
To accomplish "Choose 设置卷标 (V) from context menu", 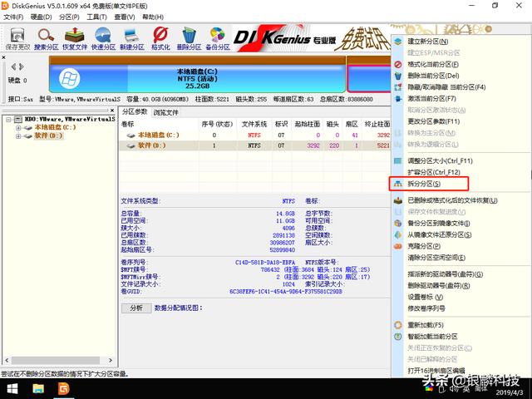I will tap(461, 297).
